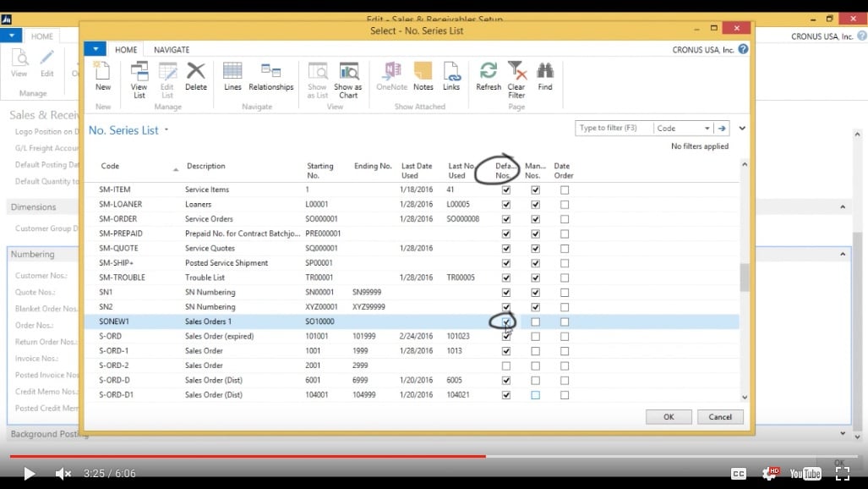Open the application menu dropdown in dialog

[96, 49]
